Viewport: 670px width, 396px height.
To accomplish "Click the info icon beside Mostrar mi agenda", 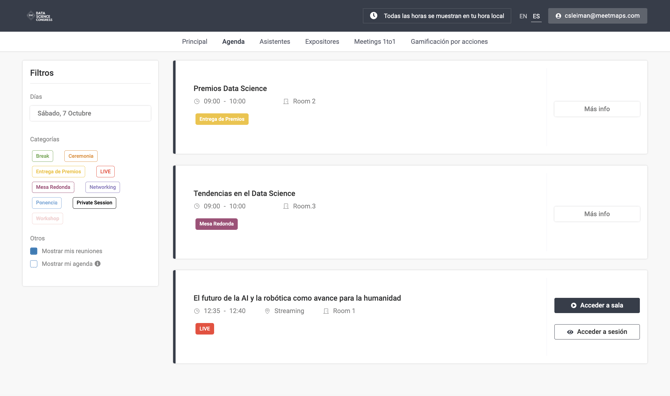I will point(98,264).
